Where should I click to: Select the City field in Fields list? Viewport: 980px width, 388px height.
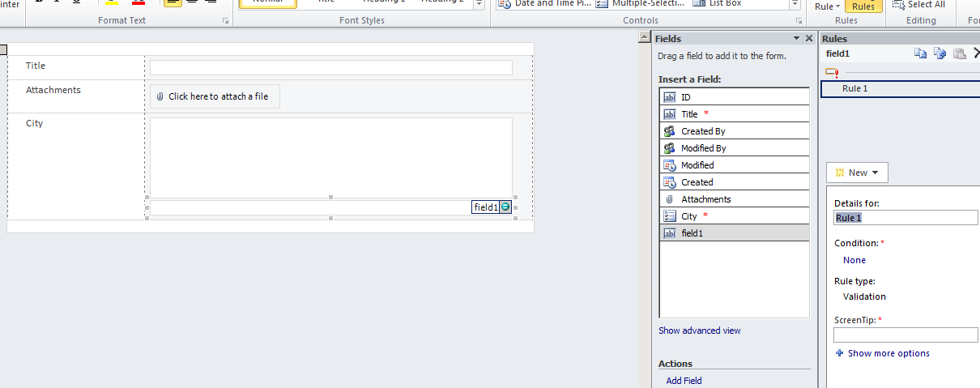pyautogui.click(x=735, y=216)
